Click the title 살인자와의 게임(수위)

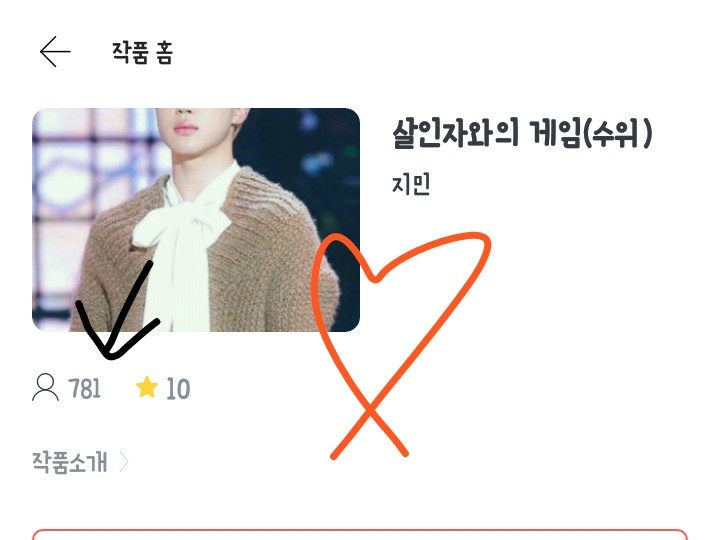(522, 133)
